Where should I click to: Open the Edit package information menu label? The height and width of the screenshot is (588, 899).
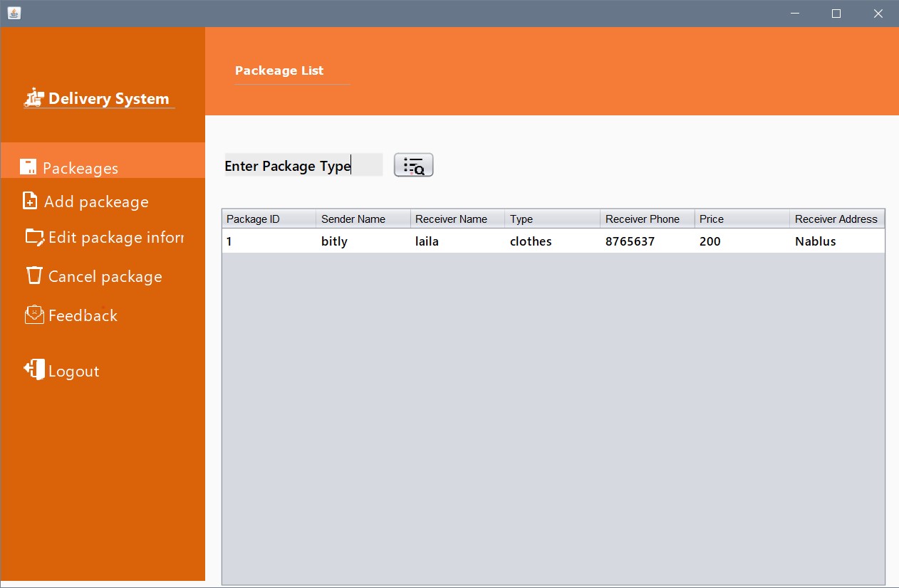coord(116,237)
